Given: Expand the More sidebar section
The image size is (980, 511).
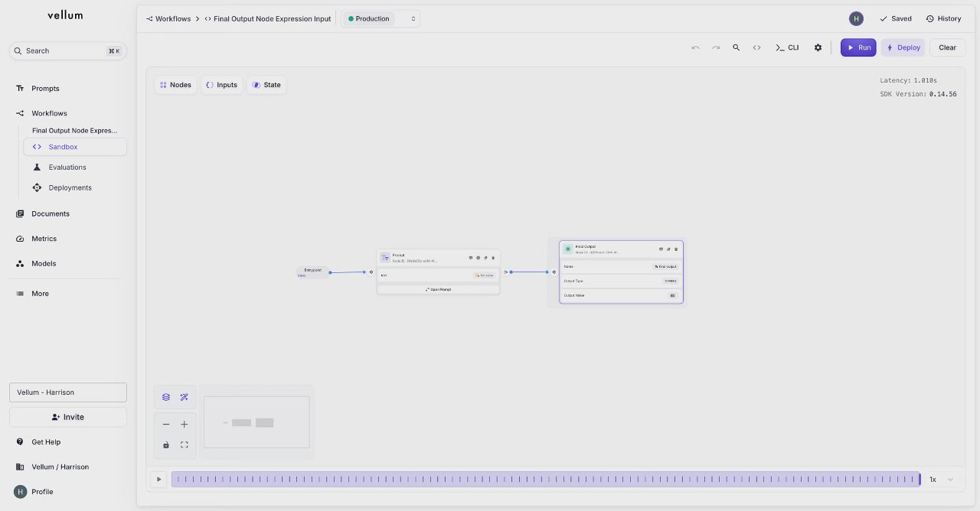Looking at the screenshot, I should point(40,294).
